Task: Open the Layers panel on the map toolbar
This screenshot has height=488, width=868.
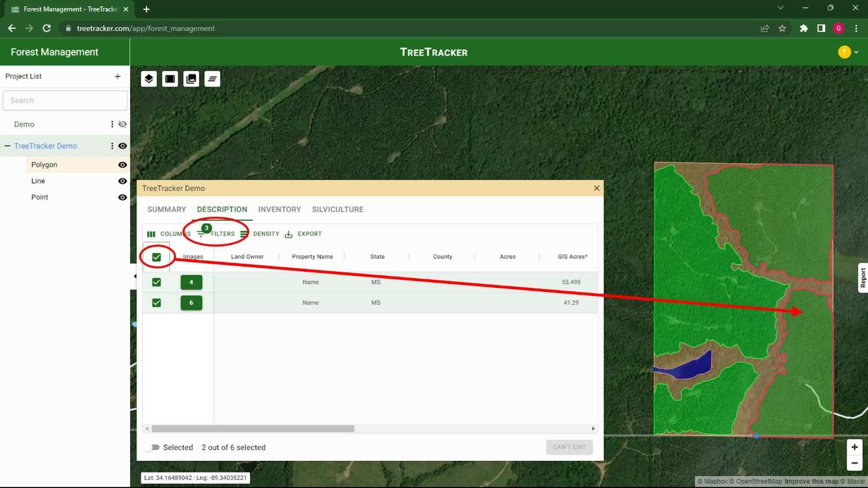Action: tap(149, 79)
